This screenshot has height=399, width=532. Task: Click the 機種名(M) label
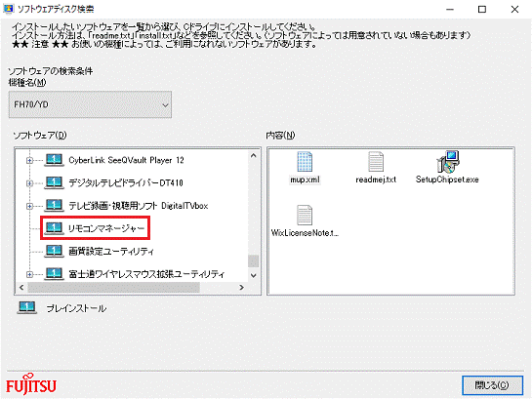[x=27, y=82]
